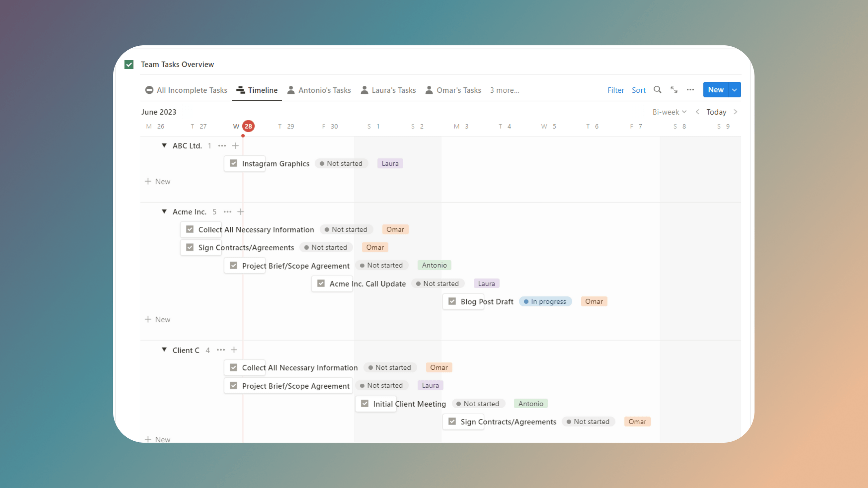The image size is (868, 488).
Task: Open the Filter options
Action: (x=616, y=90)
